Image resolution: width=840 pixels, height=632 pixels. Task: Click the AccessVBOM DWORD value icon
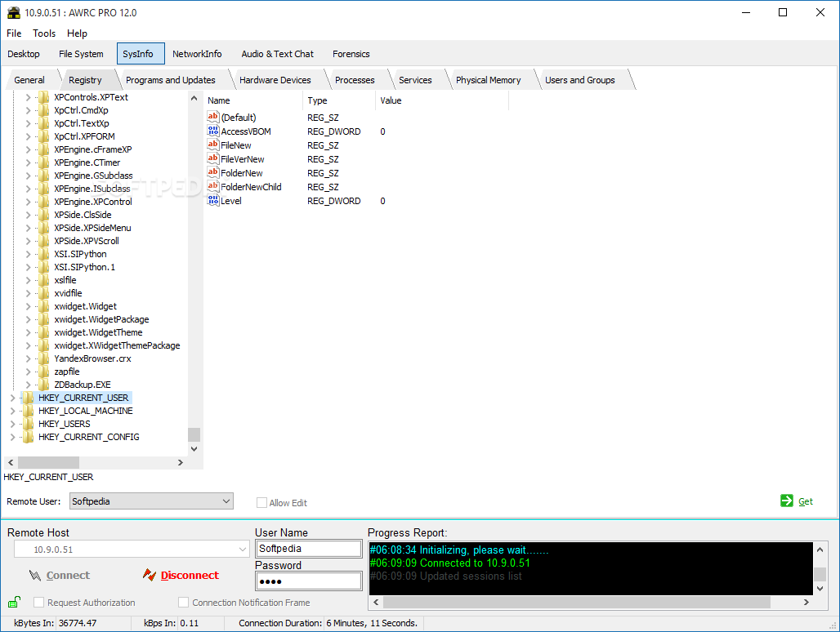click(213, 131)
